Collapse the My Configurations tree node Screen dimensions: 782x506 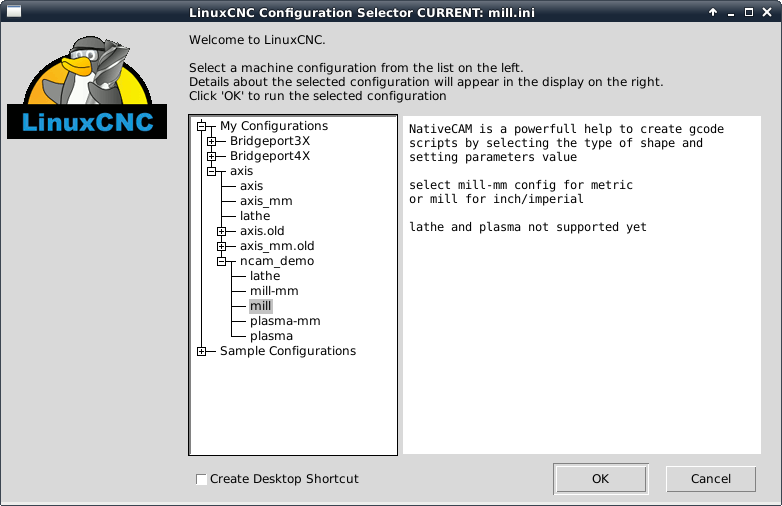[x=201, y=126]
